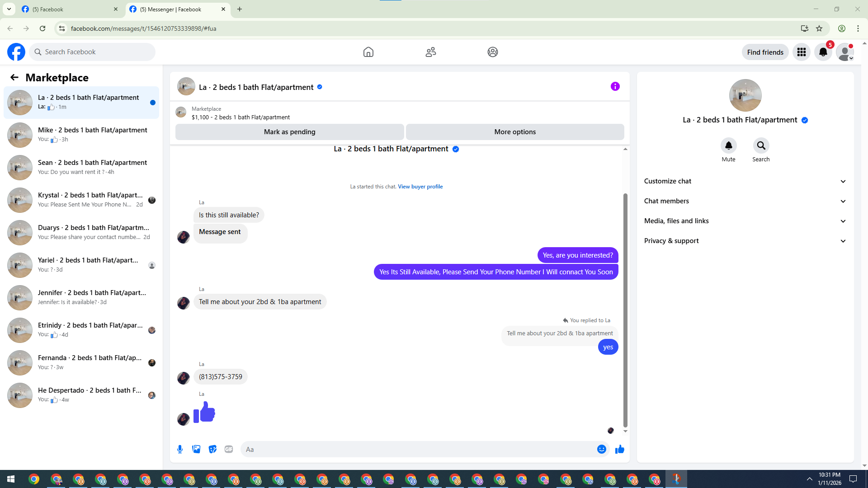Image resolution: width=868 pixels, height=488 pixels.
Task: Select the Messenger | Facebook tab
Action: tap(177, 9)
